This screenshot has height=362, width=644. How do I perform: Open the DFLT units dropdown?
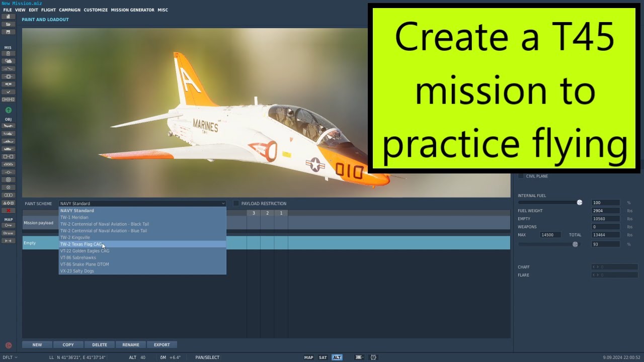[10, 357]
